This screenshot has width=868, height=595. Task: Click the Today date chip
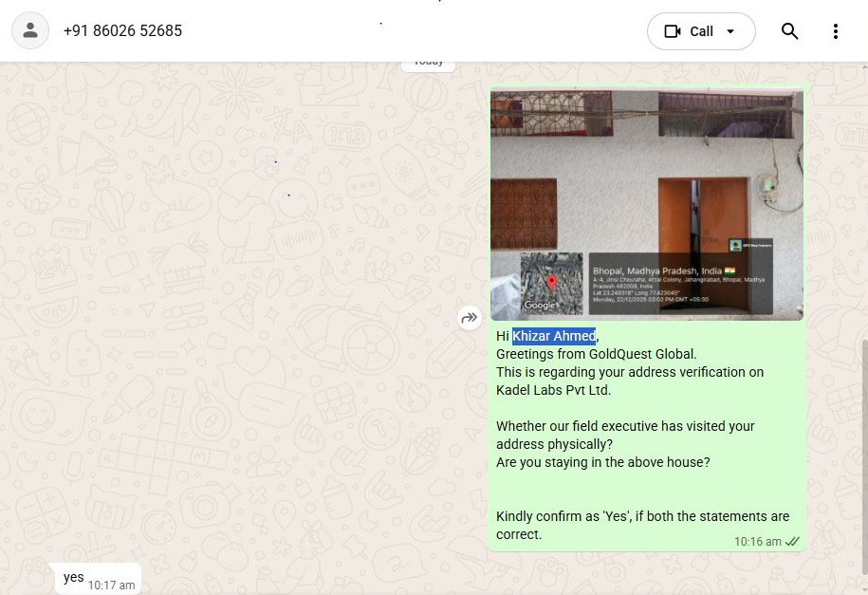click(428, 64)
